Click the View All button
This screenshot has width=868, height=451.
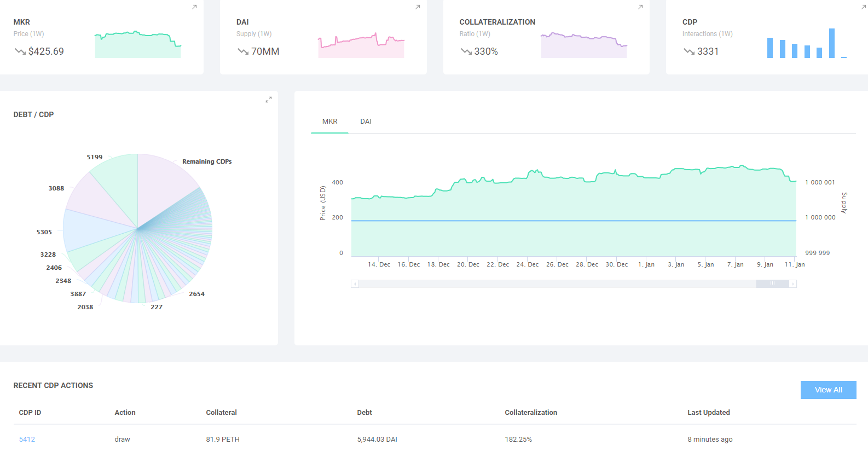click(828, 390)
